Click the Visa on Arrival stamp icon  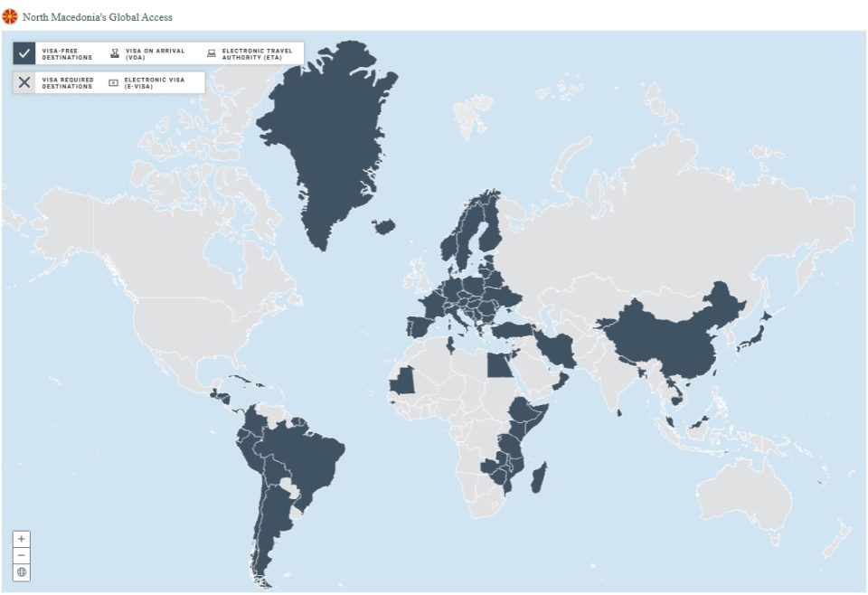(x=115, y=53)
